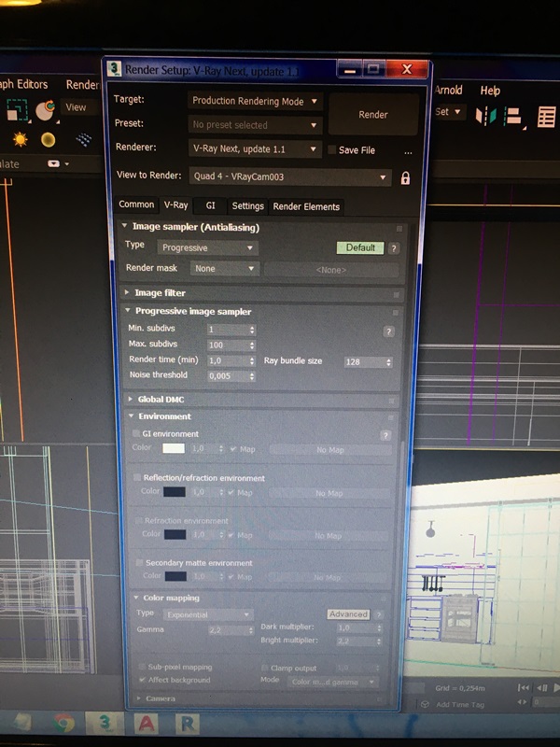The height and width of the screenshot is (747, 560).
Task: Open the Graph Editors menu
Action: point(24,84)
